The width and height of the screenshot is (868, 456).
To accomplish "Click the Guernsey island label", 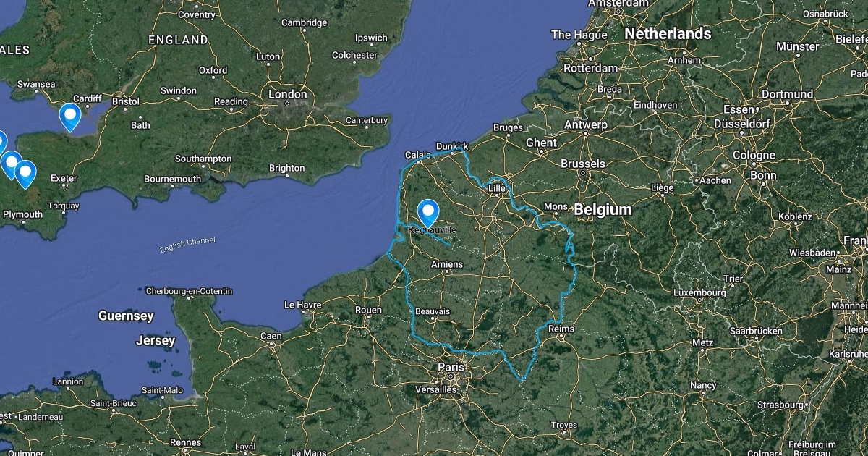I will tap(126, 316).
